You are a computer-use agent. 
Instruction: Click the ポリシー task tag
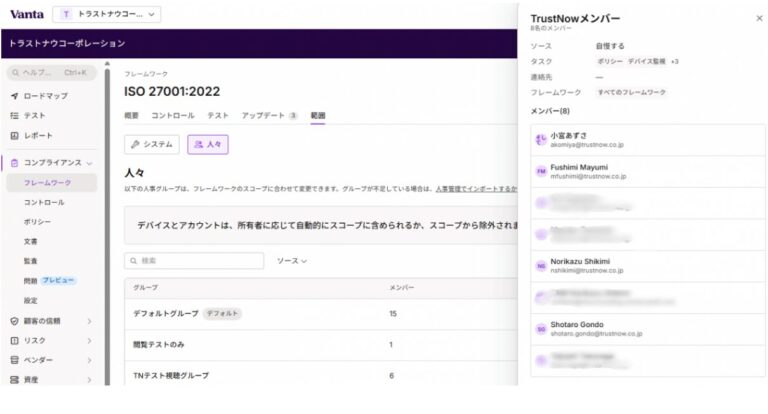coord(610,61)
